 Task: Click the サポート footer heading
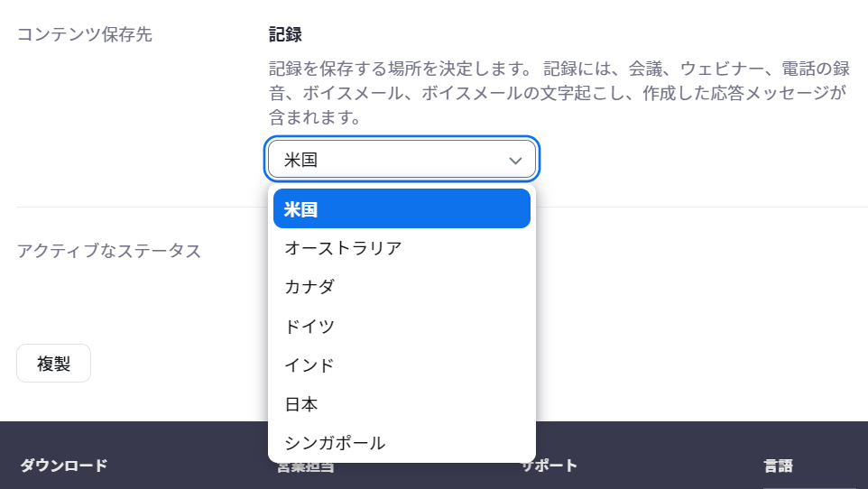[549, 466]
